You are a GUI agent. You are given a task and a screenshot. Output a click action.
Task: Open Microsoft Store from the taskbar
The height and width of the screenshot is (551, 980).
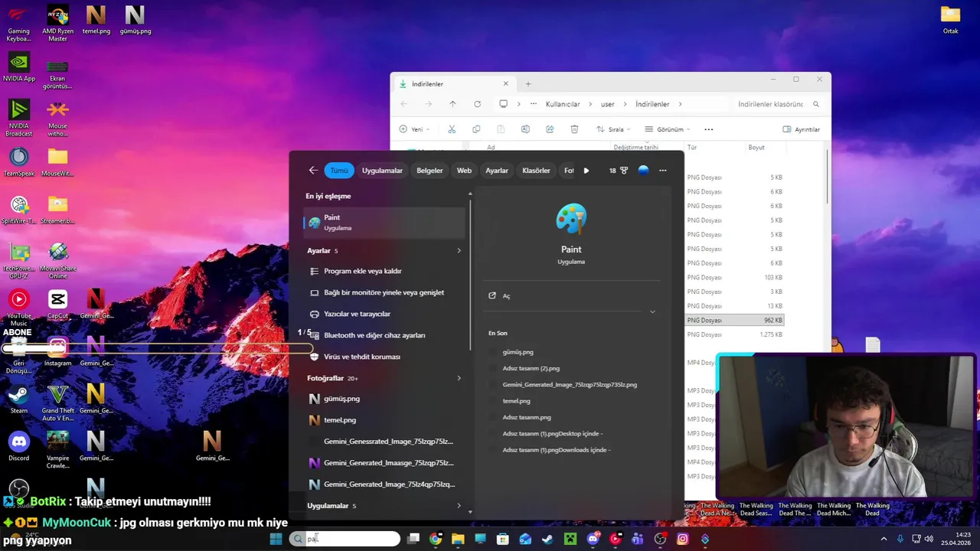coord(503,539)
